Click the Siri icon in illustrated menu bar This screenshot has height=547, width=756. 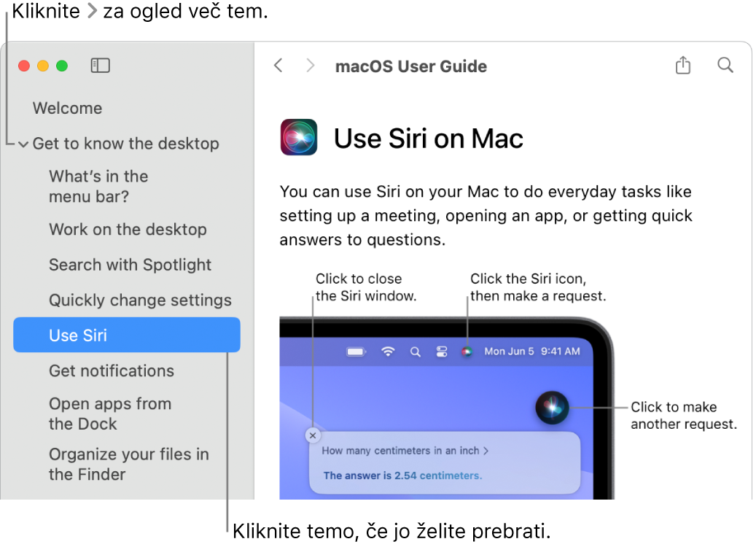click(x=467, y=352)
